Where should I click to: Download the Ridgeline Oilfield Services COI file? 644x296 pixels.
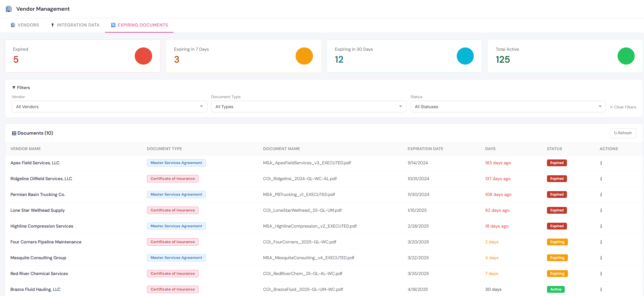coord(601,179)
